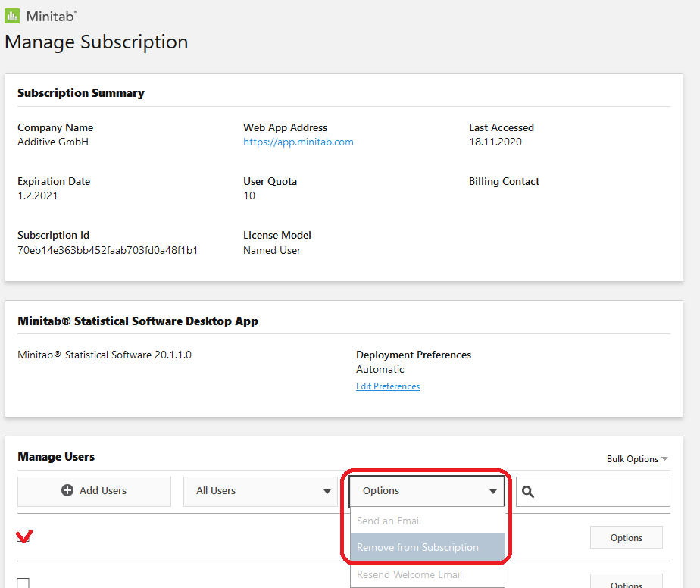Open the Edit Preferences link
Image resolution: width=700 pixels, height=588 pixels.
pos(388,386)
